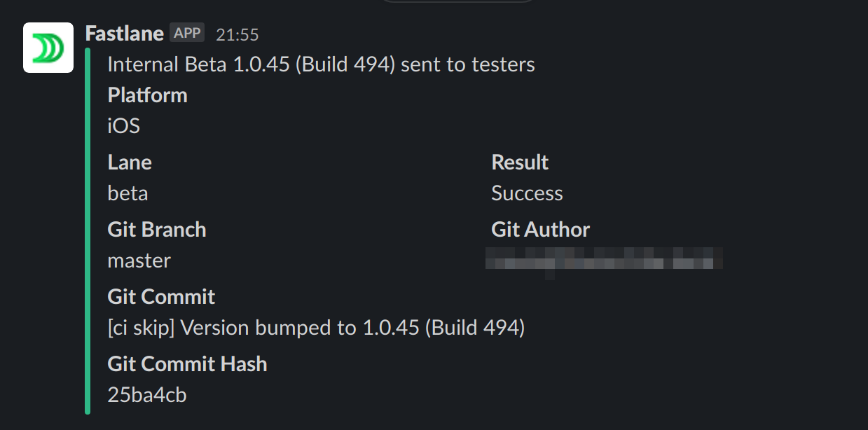868x430 pixels.
Task: Click the Platform field label
Action: point(147,95)
